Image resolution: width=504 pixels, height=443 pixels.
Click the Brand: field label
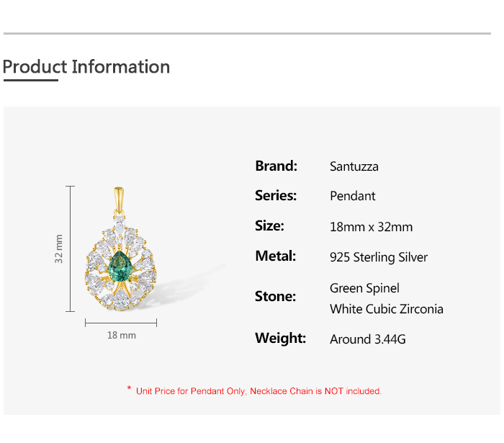point(276,166)
